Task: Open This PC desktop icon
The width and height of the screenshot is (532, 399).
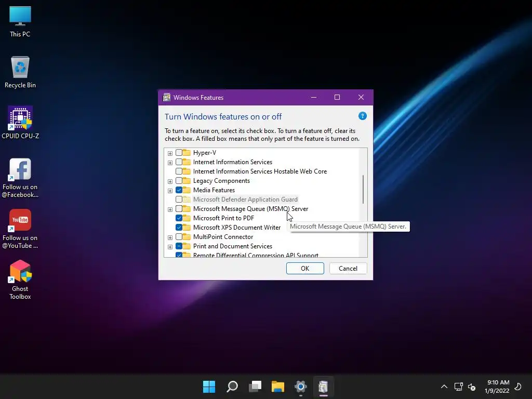Action: click(x=20, y=22)
